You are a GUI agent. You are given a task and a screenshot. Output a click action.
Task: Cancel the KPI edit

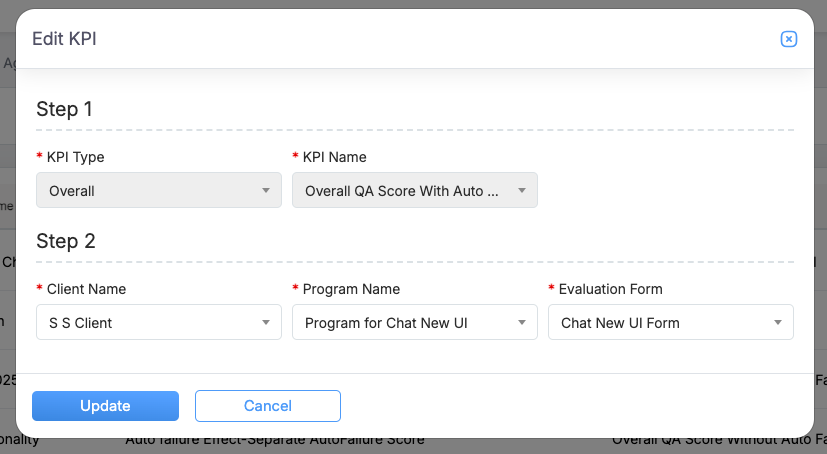(268, 406)
